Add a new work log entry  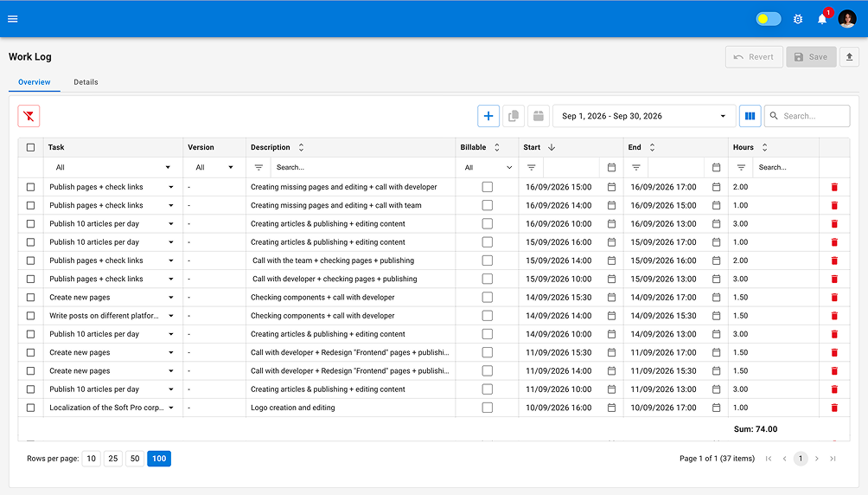click(x=488, y=116)
